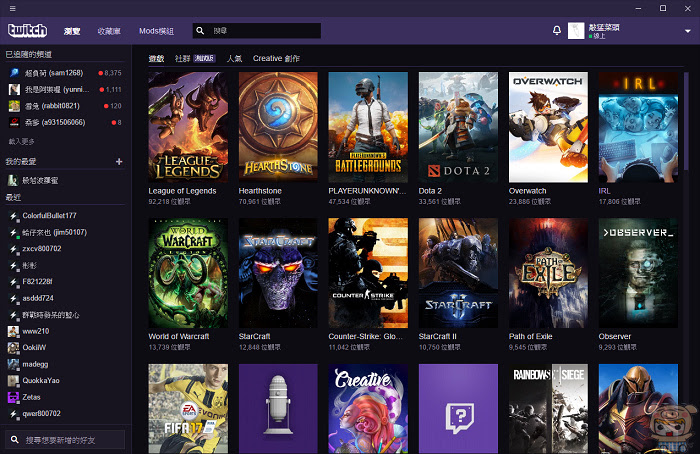The width and height of the screenshot is (700, 454).
Task: Click the vertical scrollbar on the right
Action: (x=686, y=121)
